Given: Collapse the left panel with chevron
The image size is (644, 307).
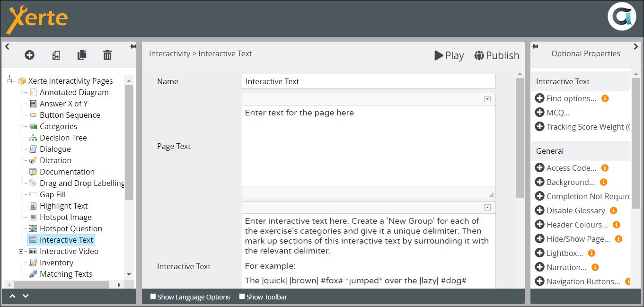Looking at the screenshot, I should 7,46.
